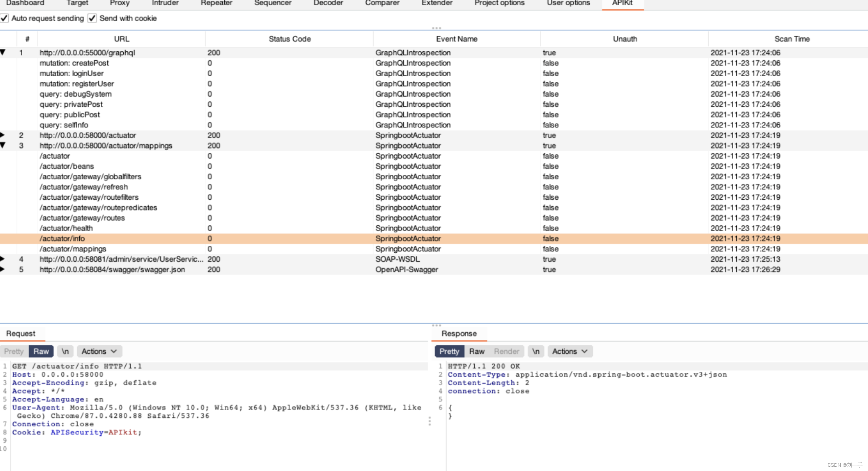Click Pretty view for Request panel
The image size is (868, 471).
(x=14, y=351)
